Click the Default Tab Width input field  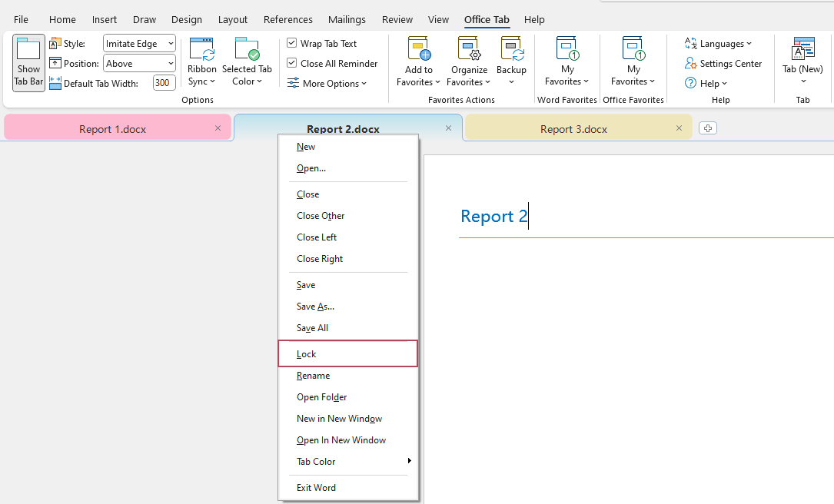pyautogui.click(x=164, y=83)
